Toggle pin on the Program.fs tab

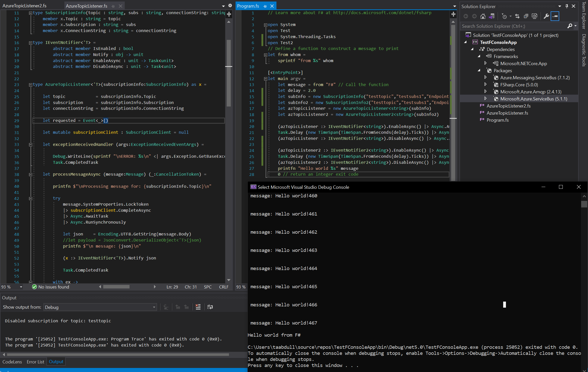click(x=265, y=6)
